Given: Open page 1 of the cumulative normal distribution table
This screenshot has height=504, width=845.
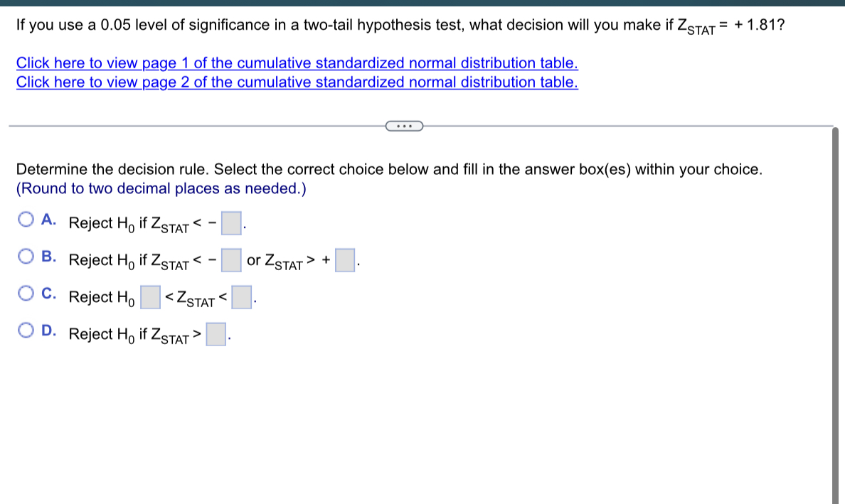Looking at the screenshot, I should (297, 63).
